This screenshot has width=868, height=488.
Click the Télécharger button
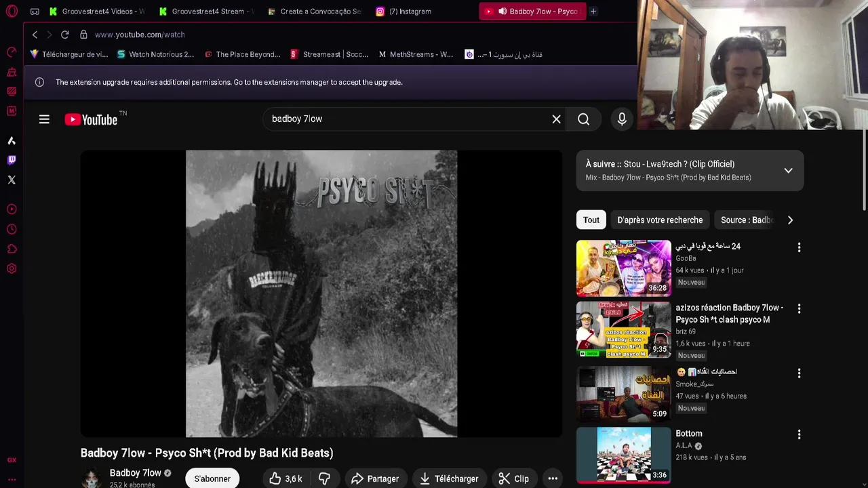click(449, 479)
